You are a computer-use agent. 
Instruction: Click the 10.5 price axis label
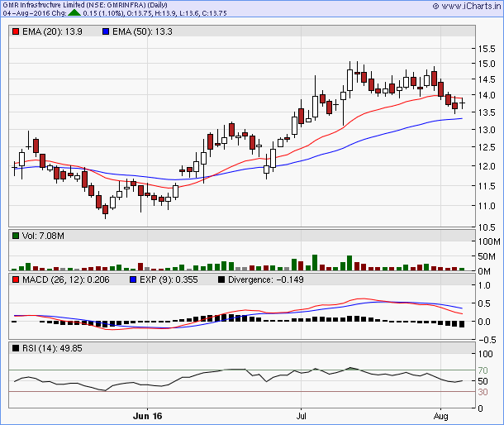487,227
